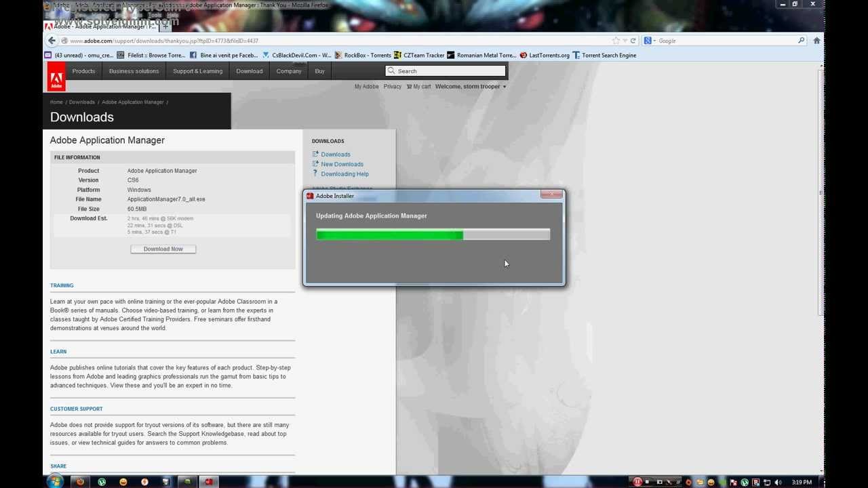Open the Filelist Browse Torrents bookmark
Viewport: 868px width, 488px height.
tap(151, 56)
